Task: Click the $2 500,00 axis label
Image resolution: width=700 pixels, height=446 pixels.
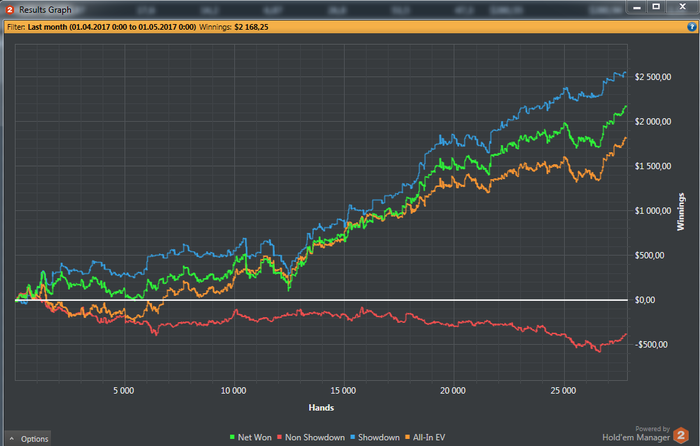Action: (653, 77)
